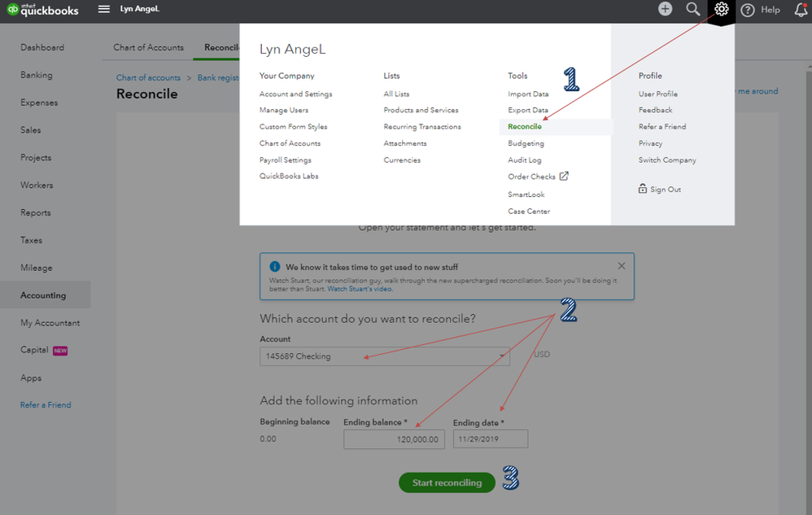Click the Sign Out text

(666, 190)
